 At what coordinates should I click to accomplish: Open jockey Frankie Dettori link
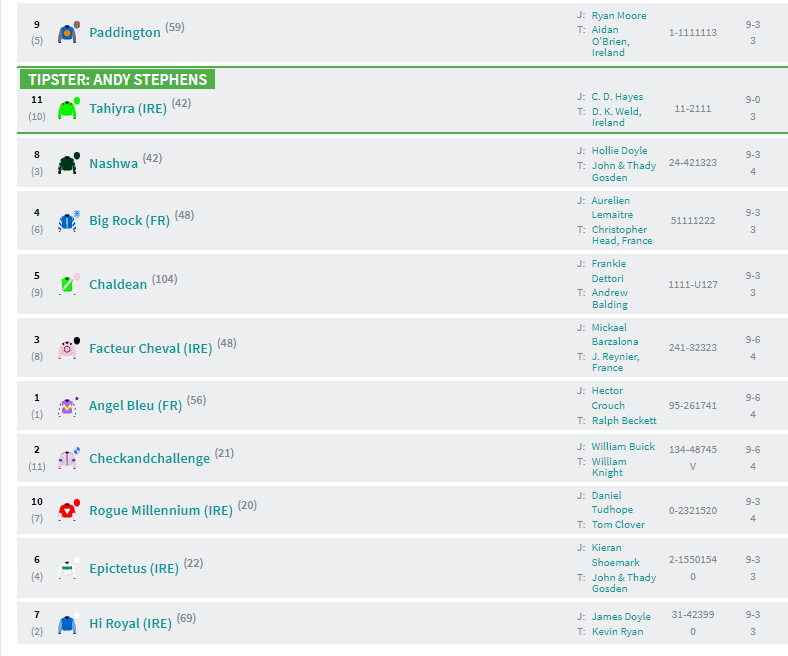(x=609, y=271)
